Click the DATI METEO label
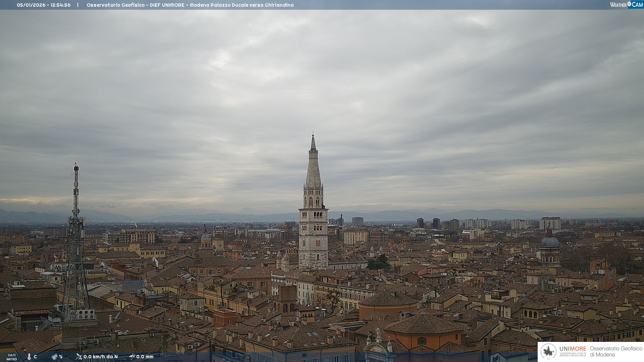The image size is (644, 362). [x=12, y=357]
